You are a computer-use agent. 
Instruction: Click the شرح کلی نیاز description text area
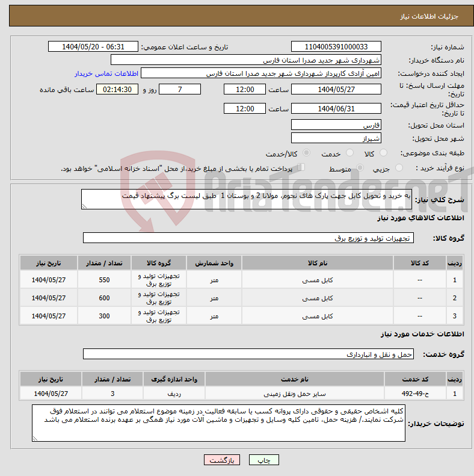pyautogui.click(x=247, y=199)
